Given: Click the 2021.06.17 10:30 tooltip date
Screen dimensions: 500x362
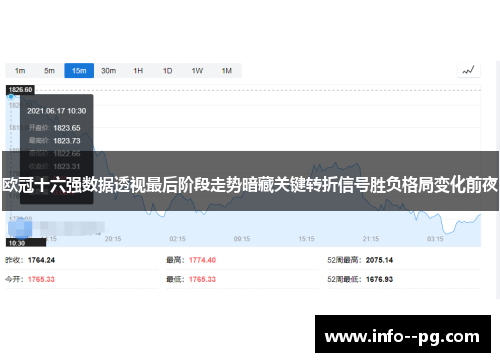Looking at the screenshot, I should (x=57, y=111).
